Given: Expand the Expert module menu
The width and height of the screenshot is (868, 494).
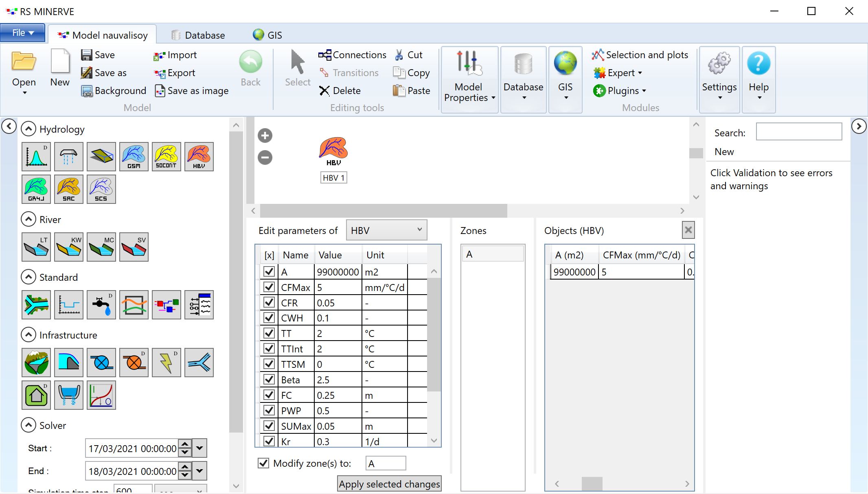Looking at the screenshot, I should [x=618, y=73].
